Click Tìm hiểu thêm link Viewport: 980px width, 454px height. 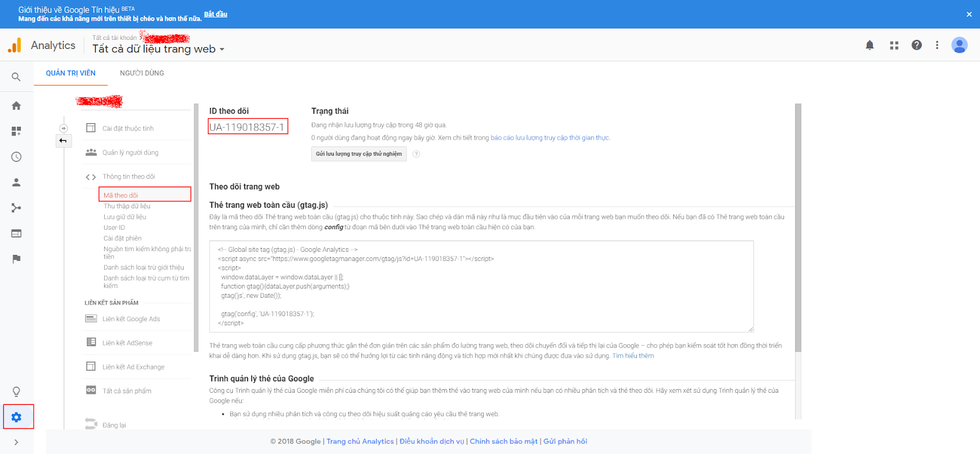click(633, 356)
